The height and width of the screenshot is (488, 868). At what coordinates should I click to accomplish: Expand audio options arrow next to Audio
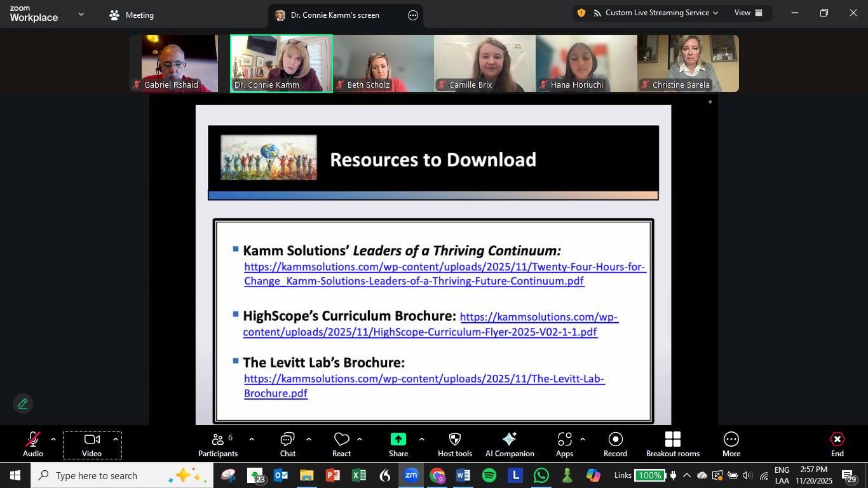53,439
